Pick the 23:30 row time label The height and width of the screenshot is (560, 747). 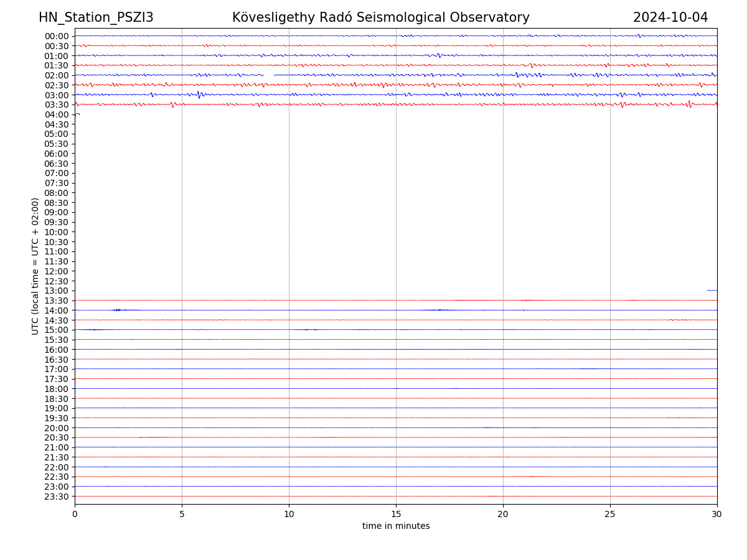[57, 497]
